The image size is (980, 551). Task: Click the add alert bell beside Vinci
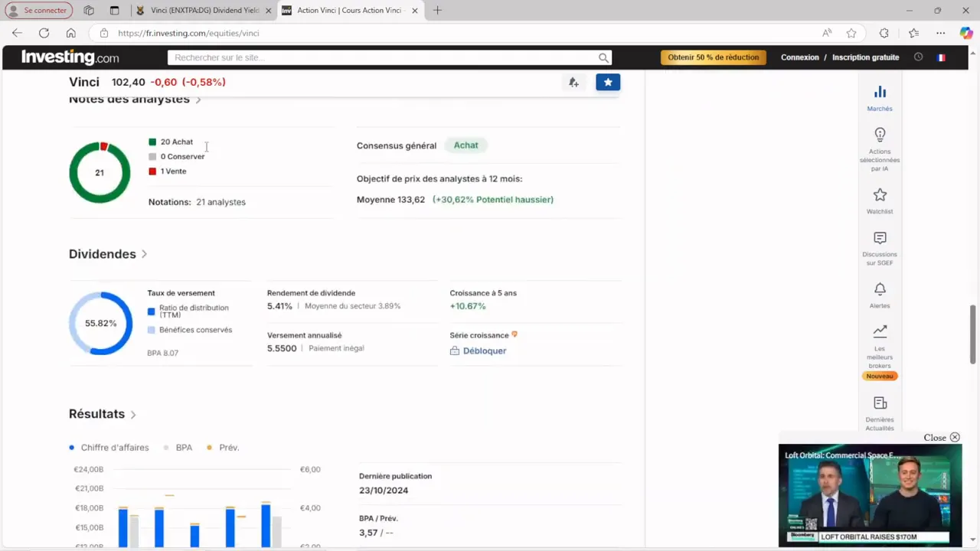pyautogui.click(x=573, y=82)
